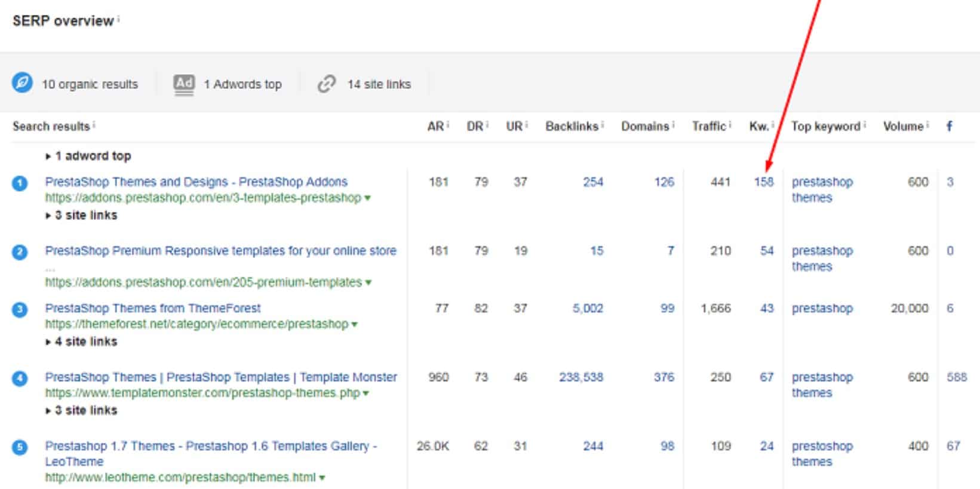Click backlinks value 238,538
980x489 pixels.
(x=581, y=377)
